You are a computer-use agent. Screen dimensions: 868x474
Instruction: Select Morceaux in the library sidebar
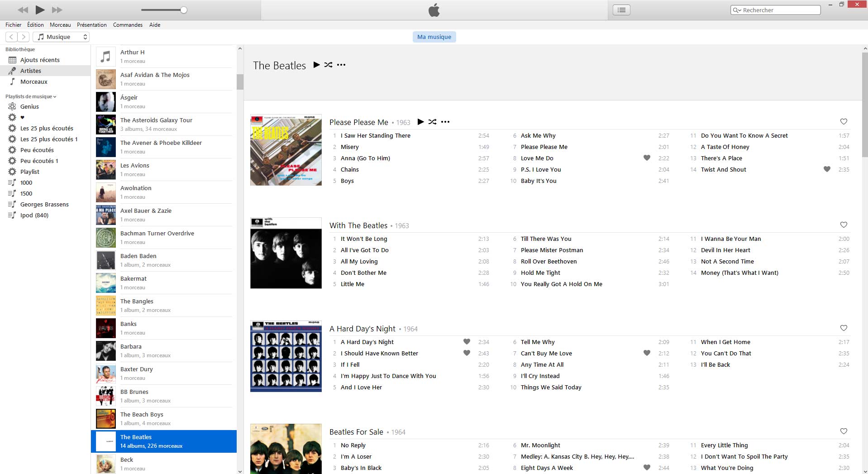(45, 81)
